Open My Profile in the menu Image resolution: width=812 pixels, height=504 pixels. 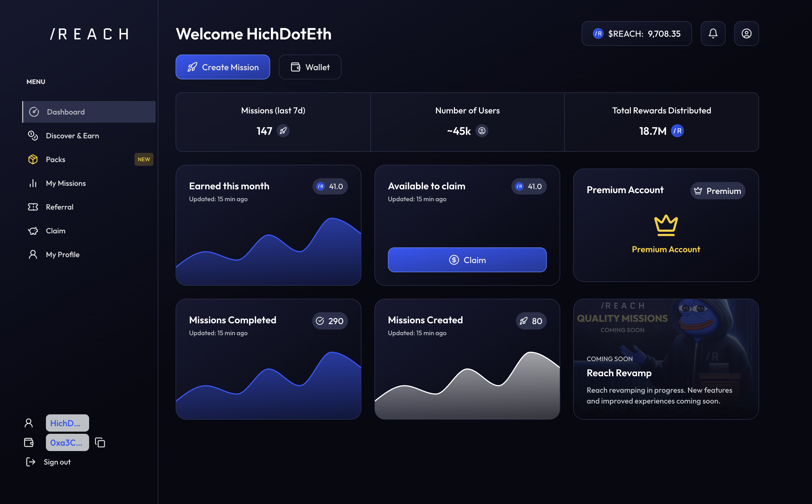pyautogui.click(x=63, y=255)
